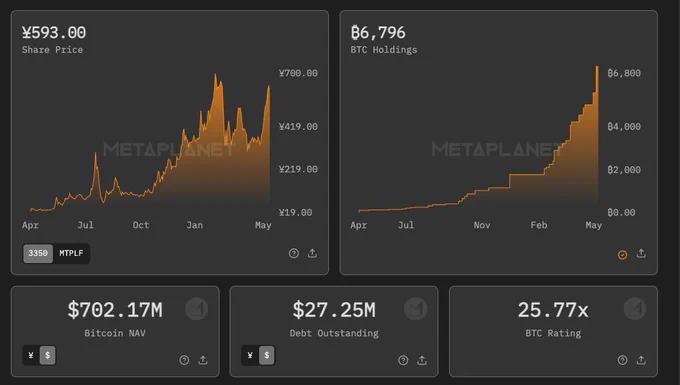Share the BTC Rating card
This screenshot has width=680, height=385.
click(641, 360)
